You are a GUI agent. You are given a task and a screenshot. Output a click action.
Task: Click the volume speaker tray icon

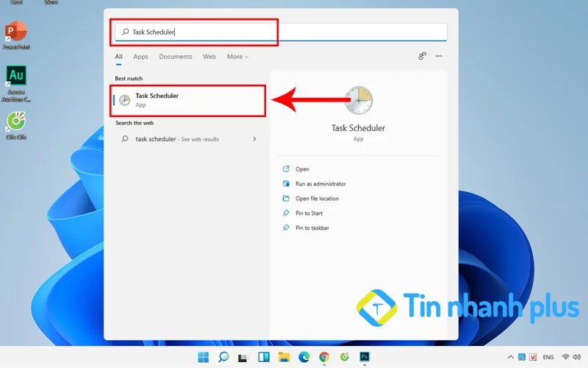point(577,357)
